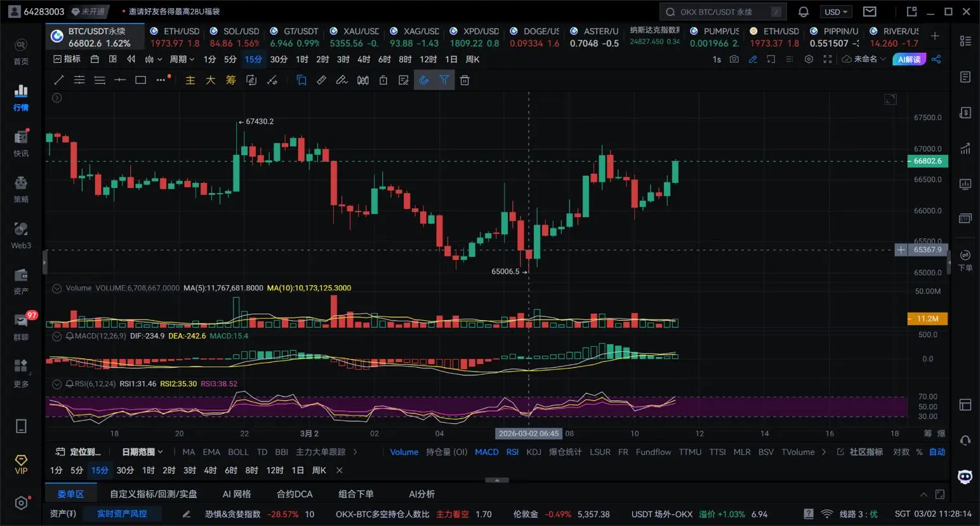Screen dimensions: 980x526
Task: Toggle the filter funnel tool
Action: pyautogui.click(x=444, y=80)
